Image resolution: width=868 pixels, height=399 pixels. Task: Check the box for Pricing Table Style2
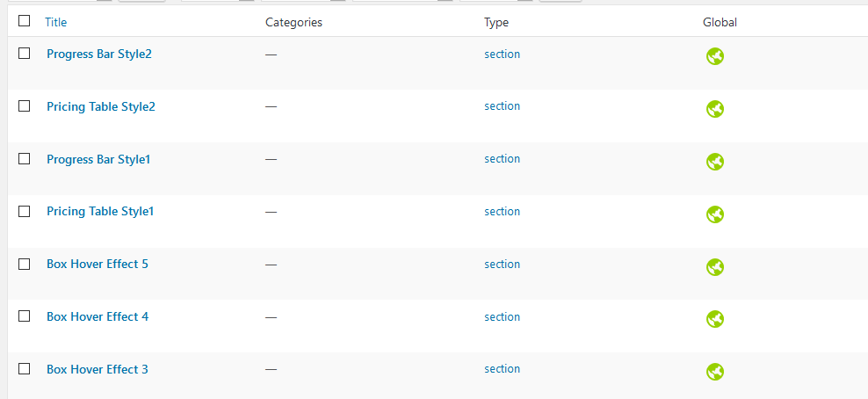(24, 105)
